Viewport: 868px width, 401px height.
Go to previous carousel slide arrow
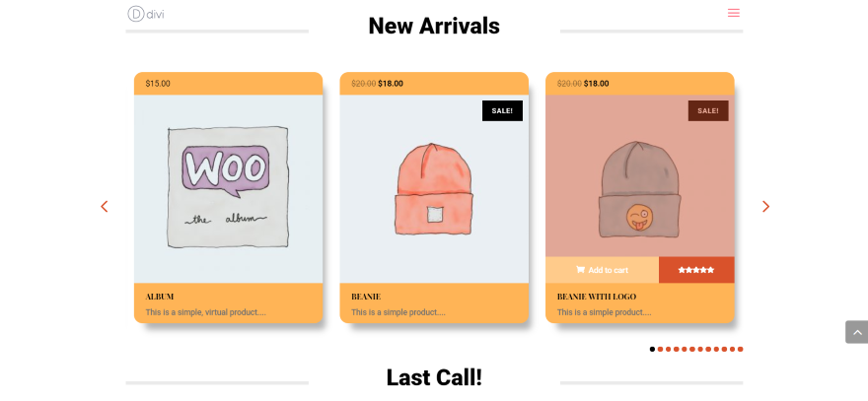click(x=105, y=206)
